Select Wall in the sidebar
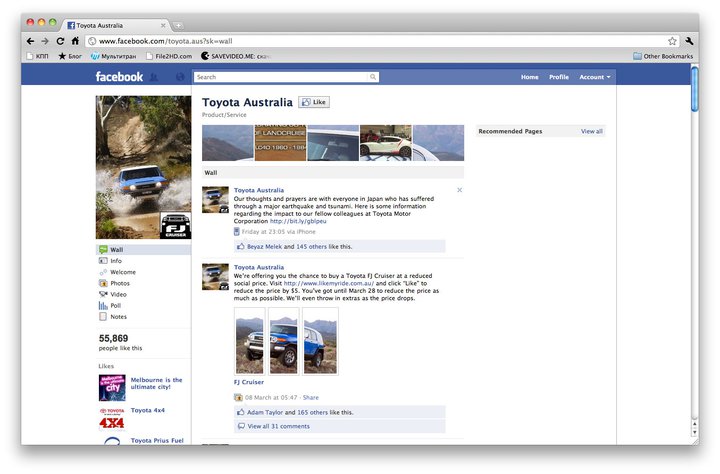 [x=143, y=250]
